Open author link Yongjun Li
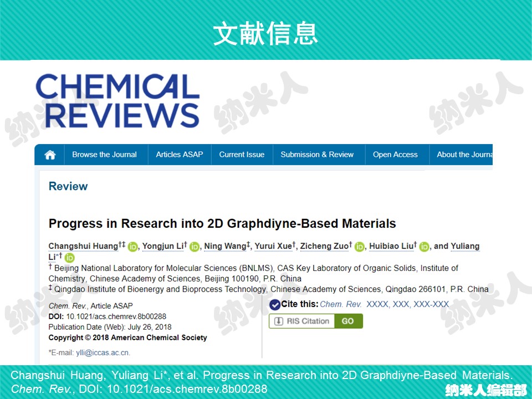The image size is (532, 399). point(163,246)
